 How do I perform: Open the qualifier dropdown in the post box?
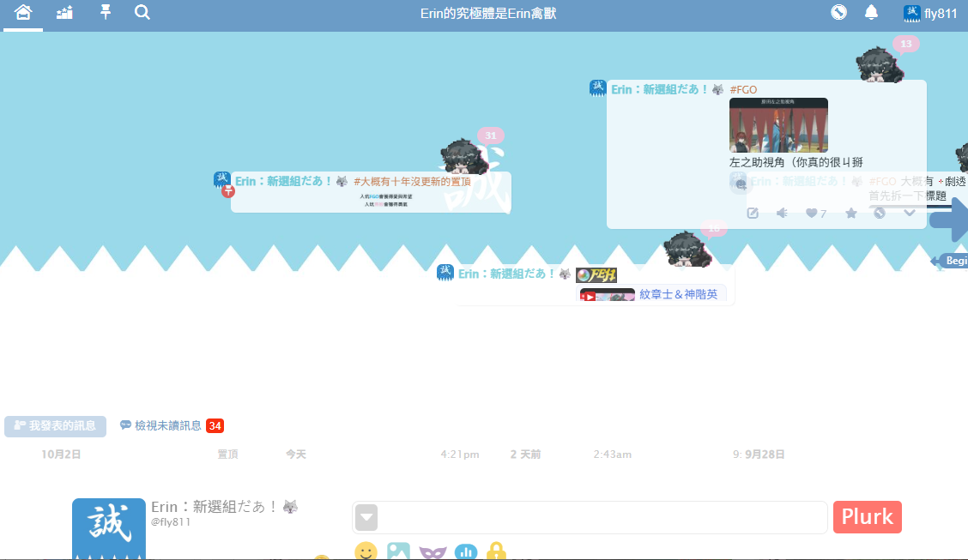click(x=366, y=518)
